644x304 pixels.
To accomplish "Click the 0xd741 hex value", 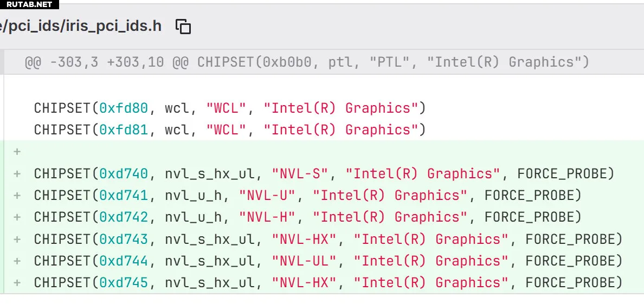I will (124, 196).
